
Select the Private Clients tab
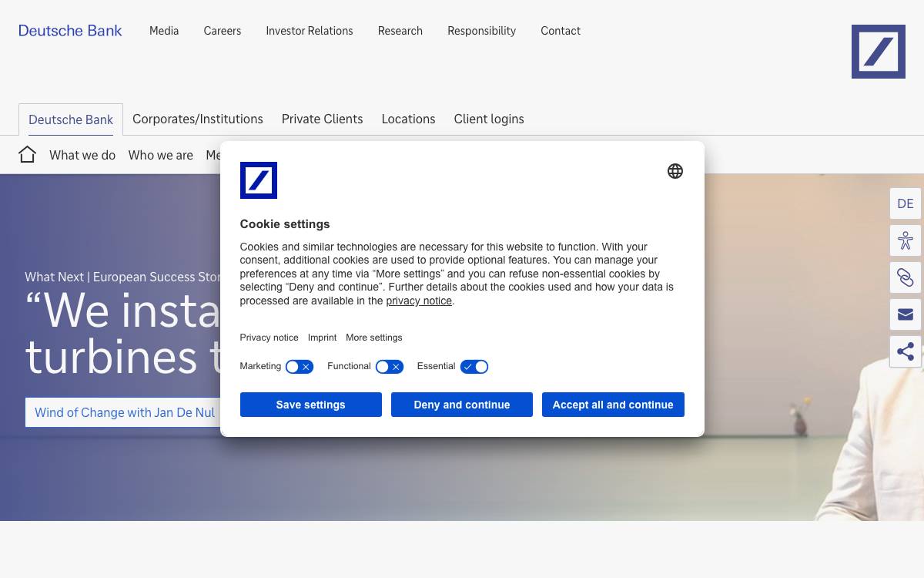coord(322,119)
